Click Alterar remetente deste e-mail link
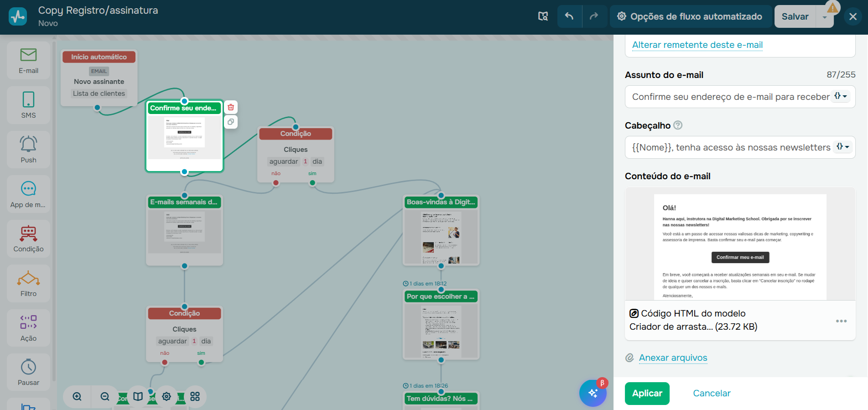 pyautogui.click(x=697, y=45)
